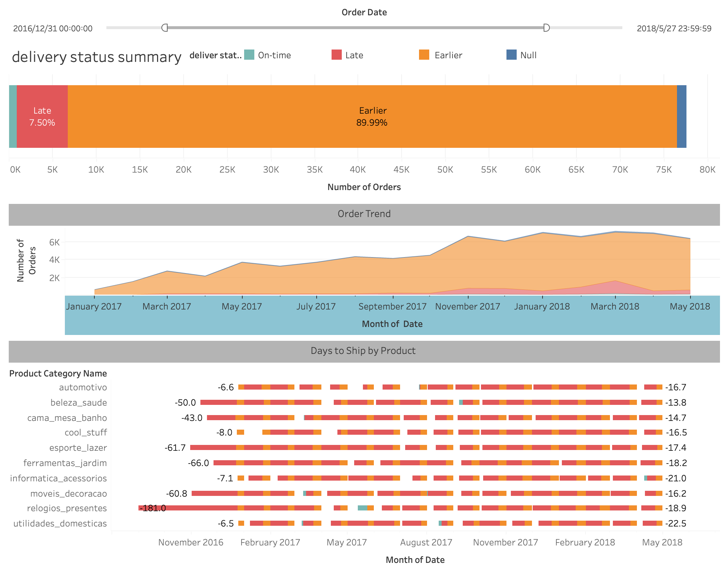Click the November 2016 axis label
Screen dimensions: 728x576
point(191,543)
